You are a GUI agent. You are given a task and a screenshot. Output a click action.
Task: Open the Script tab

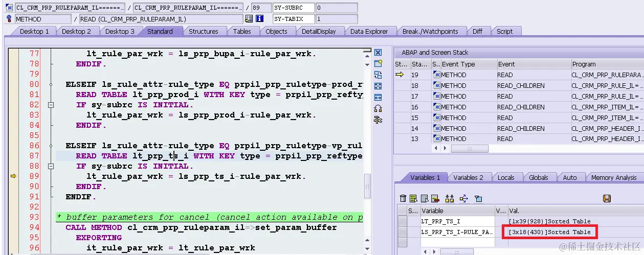(504, 31)
